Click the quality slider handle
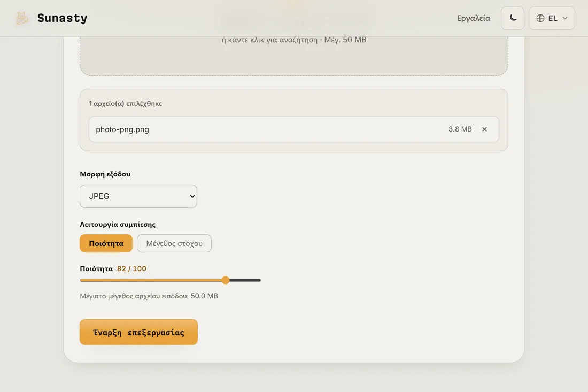This screenshot has height=392, width=588. tap(226, 280)
